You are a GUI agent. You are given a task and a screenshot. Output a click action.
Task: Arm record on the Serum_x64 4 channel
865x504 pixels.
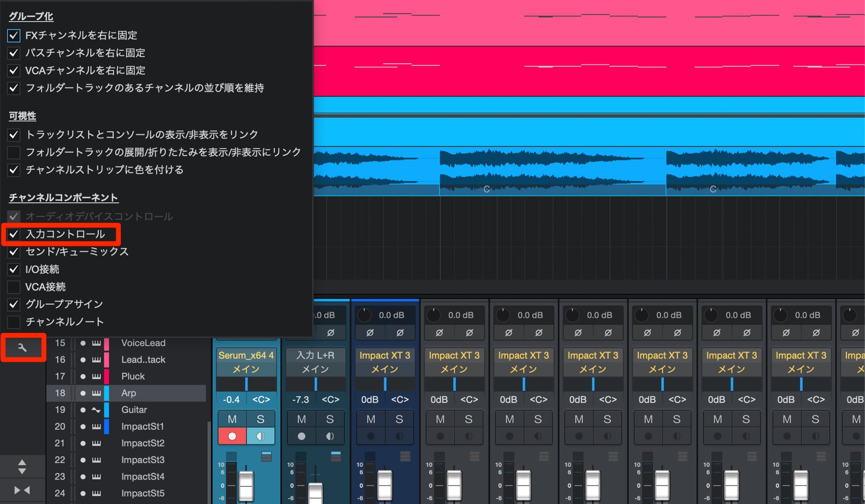point(232,436)
